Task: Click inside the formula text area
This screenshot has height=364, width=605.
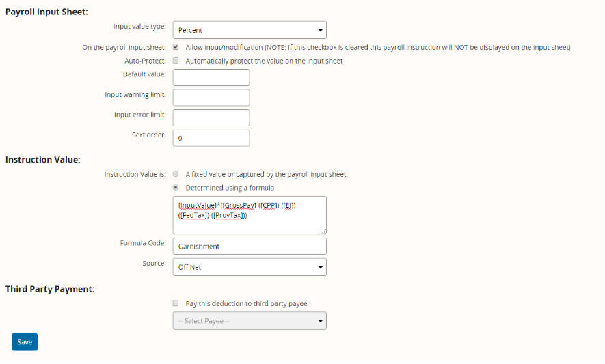Action: click(250, 215)
